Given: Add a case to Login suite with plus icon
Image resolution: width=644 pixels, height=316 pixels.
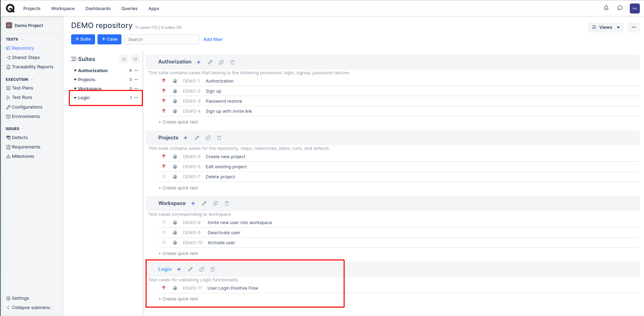Looking at the screenshot, I should tap(179, 270).
